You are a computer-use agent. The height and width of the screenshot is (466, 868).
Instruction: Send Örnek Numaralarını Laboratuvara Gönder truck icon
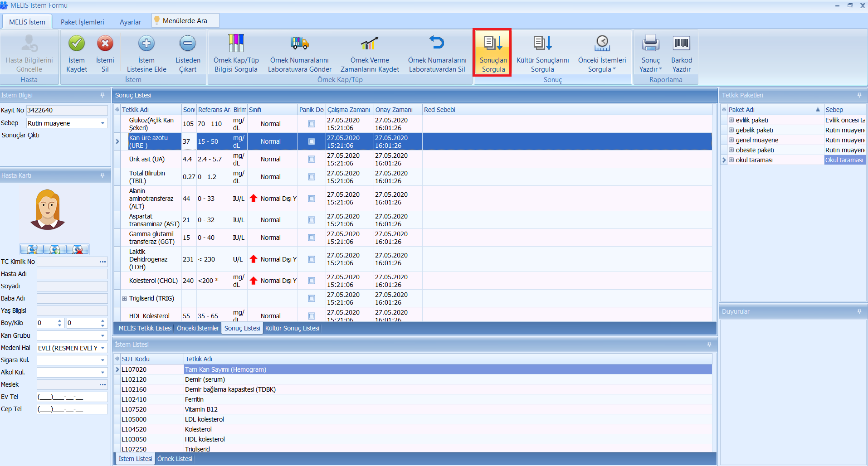[x=300, y=44]
